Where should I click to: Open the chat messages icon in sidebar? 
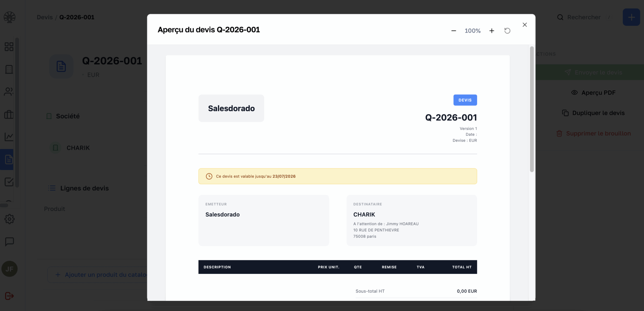pos(9,242)
